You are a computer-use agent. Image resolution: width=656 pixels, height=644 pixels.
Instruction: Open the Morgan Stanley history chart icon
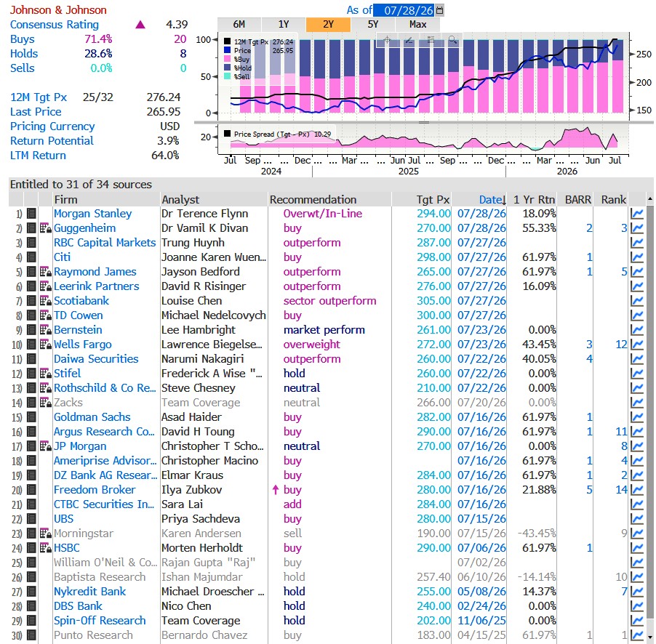637,214
